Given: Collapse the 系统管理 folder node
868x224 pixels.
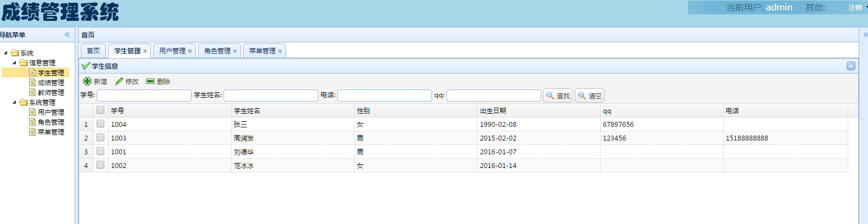Looking at the screenshot, I should pos(15,103).
